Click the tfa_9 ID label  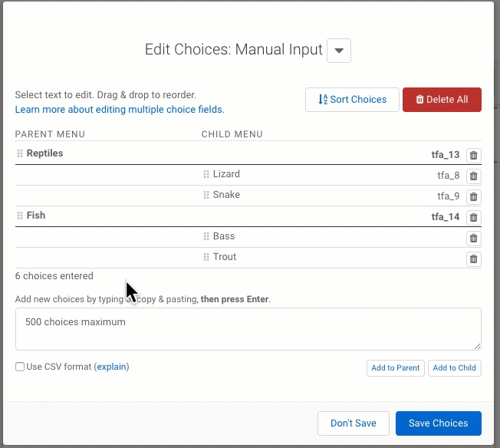[x=449, y=196]
